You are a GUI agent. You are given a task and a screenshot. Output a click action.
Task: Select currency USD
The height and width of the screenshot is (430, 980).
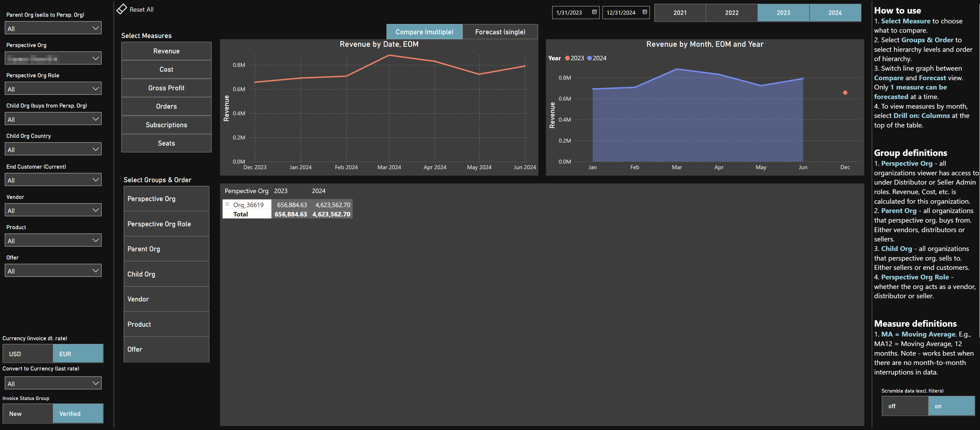[x=28, y=354]
